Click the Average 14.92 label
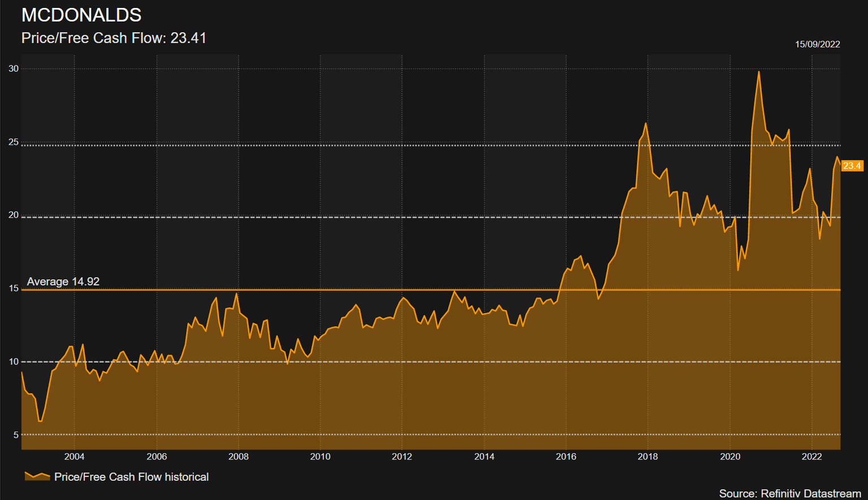 tap(63, 281)
